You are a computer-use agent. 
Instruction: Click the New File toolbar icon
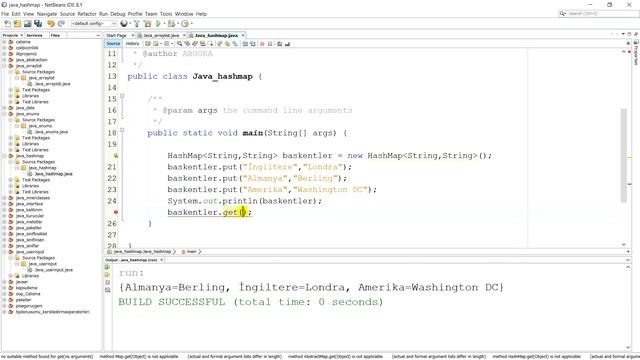point(7,24)
